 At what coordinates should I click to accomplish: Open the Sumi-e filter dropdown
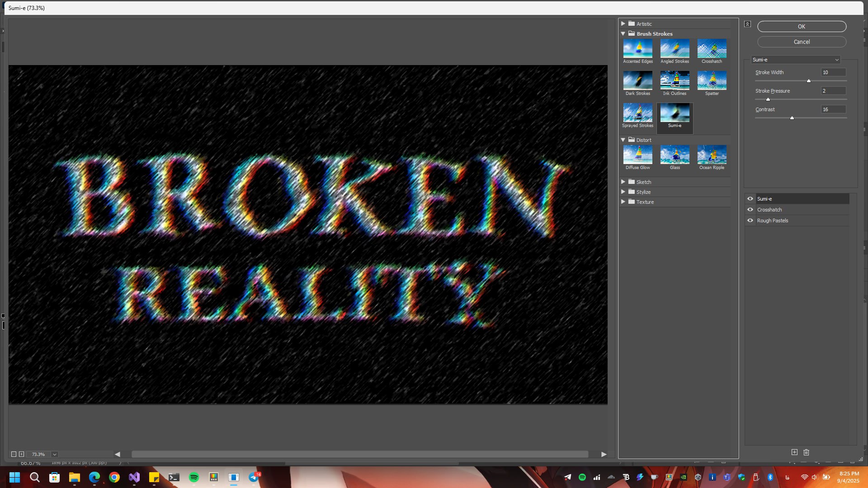[795, 60]
